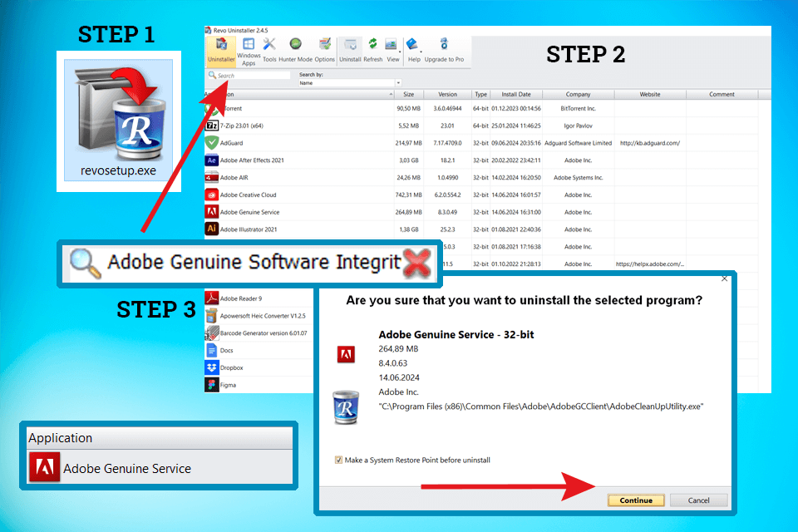
Task: Sort by the Size column header
Action: (x=409, y=94)
